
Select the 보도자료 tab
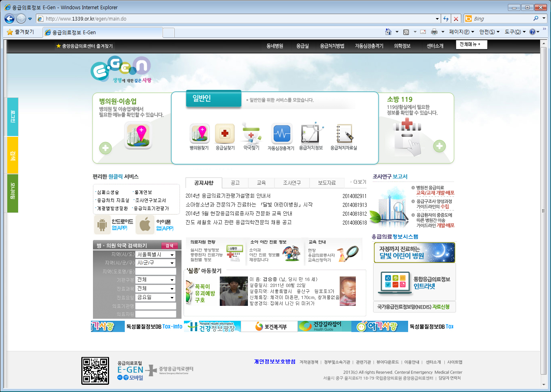(x=326, y=183)
